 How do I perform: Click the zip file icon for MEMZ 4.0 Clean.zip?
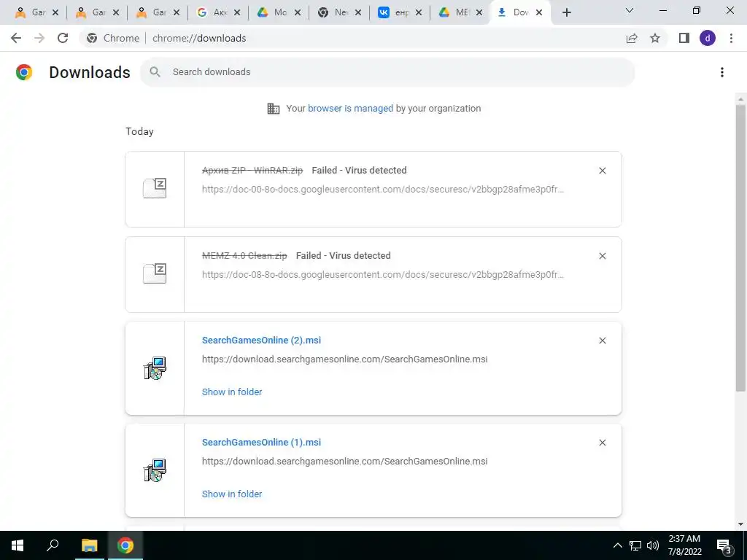pyautogui.click(x=155, y=273)
